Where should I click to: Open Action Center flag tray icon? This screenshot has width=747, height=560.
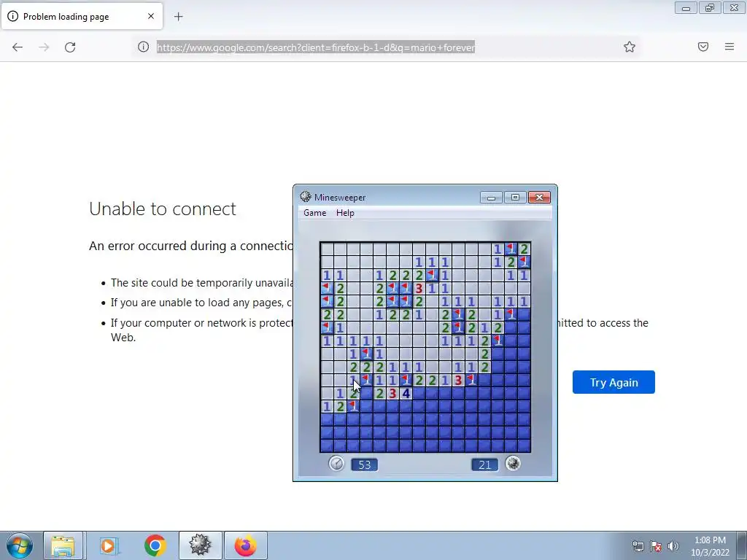[x=656, y=546]
